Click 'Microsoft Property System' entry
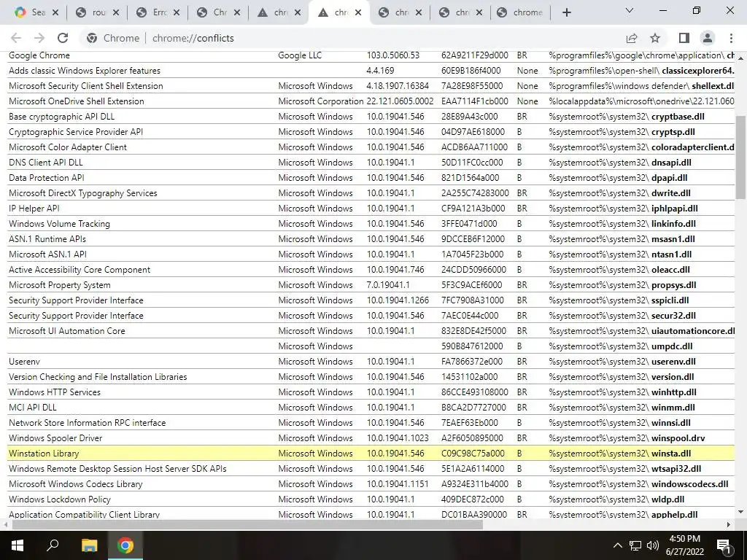Viewport: 747px width, 560px height. tap(60, 285)
